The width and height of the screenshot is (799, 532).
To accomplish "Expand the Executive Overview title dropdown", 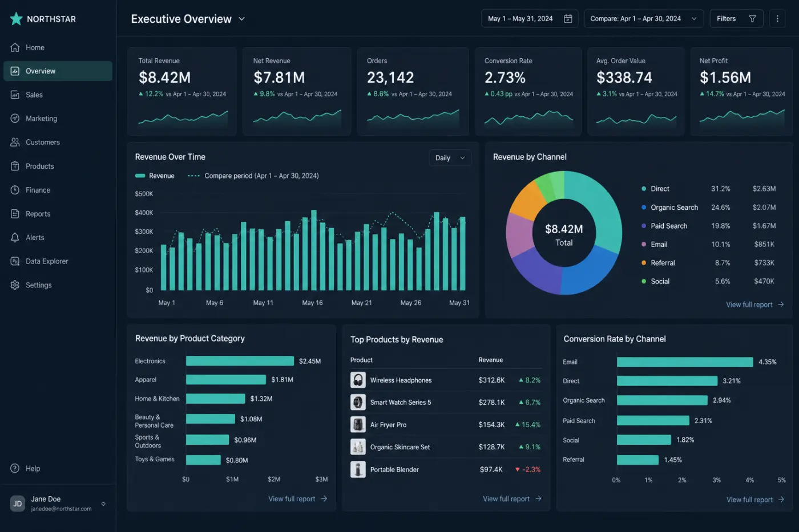I will 241,19.
